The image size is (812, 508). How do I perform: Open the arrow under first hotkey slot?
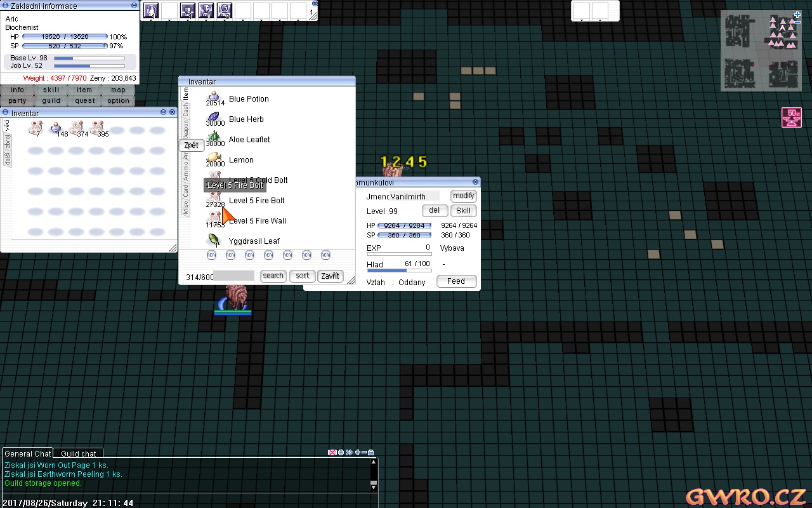151,20
